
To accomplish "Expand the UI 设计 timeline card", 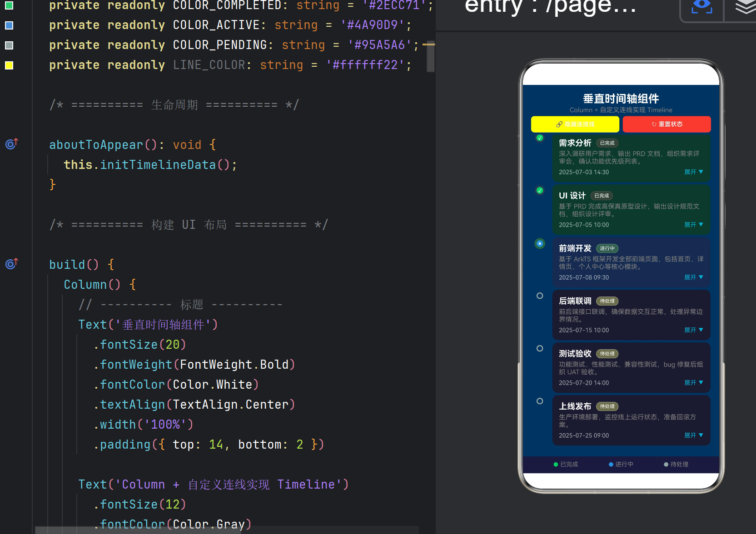I will 694,225.
